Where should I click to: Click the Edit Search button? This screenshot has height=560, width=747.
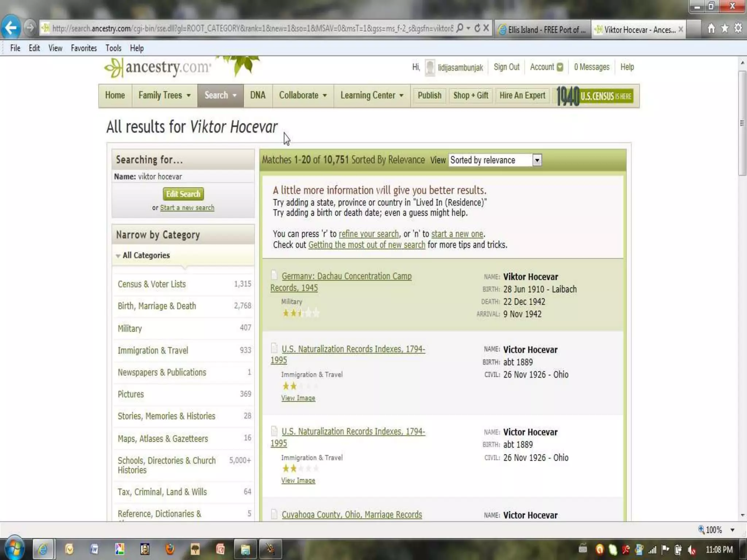(183, 194)
